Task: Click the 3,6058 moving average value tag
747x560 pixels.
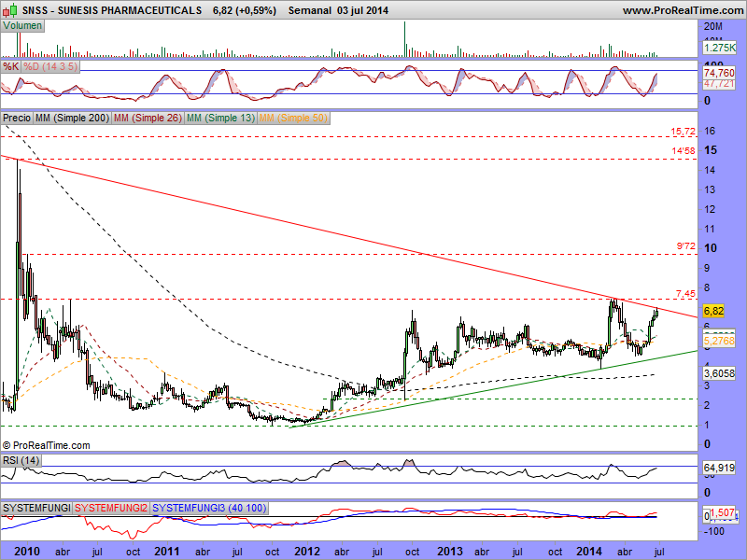Action: 719,373
